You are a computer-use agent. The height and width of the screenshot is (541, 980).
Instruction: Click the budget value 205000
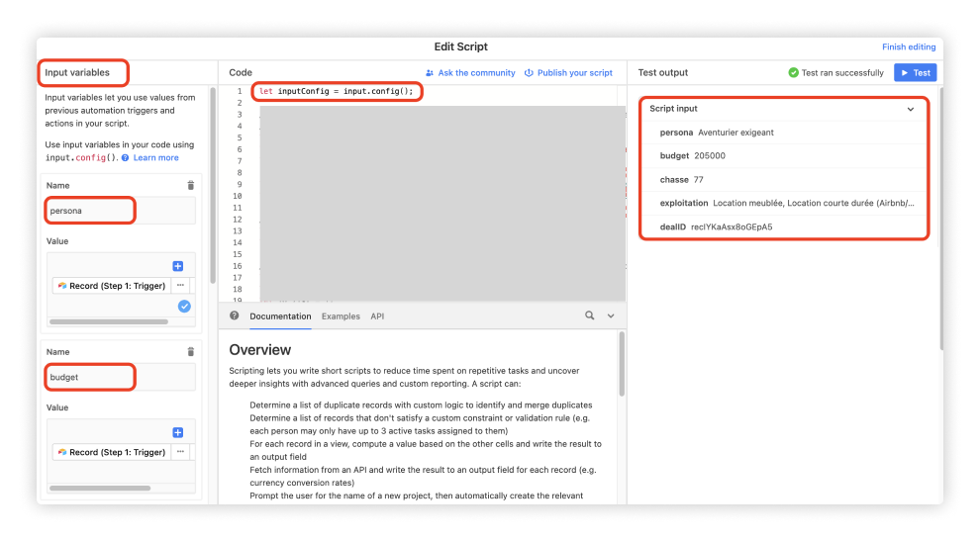[x=710, y=155]
